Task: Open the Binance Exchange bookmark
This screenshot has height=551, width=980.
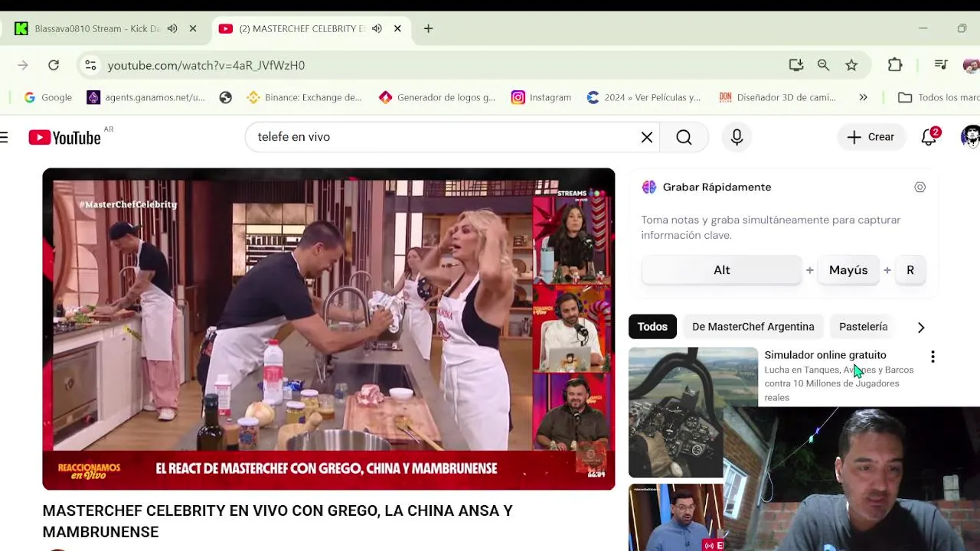Action: 304,97
